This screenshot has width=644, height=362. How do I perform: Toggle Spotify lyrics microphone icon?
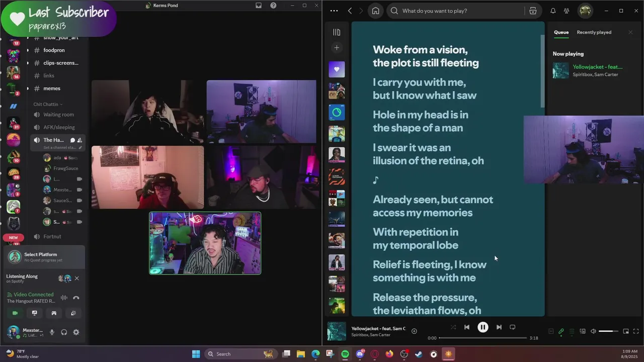(561, 331)
